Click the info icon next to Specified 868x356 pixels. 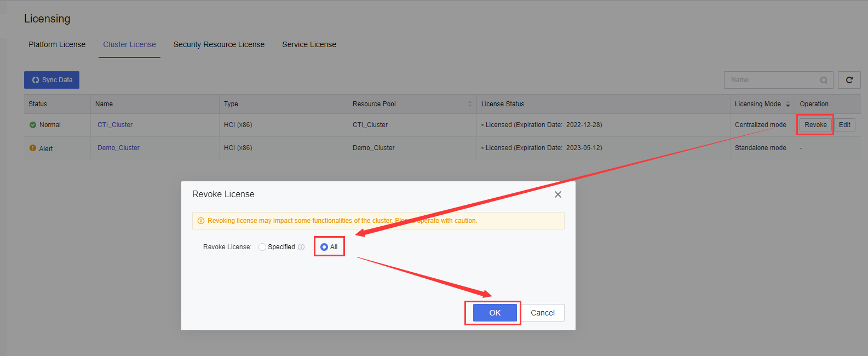pos(301,247)
